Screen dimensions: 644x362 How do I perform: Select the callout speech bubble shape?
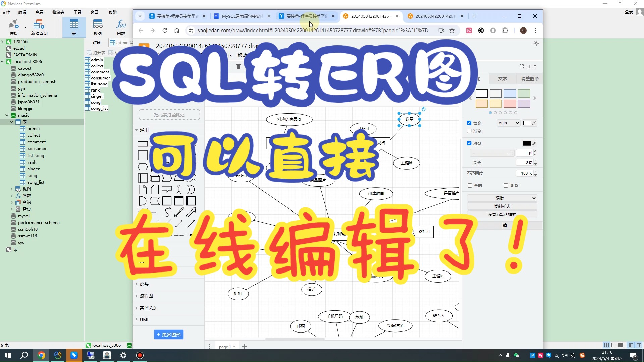(167, 190)
